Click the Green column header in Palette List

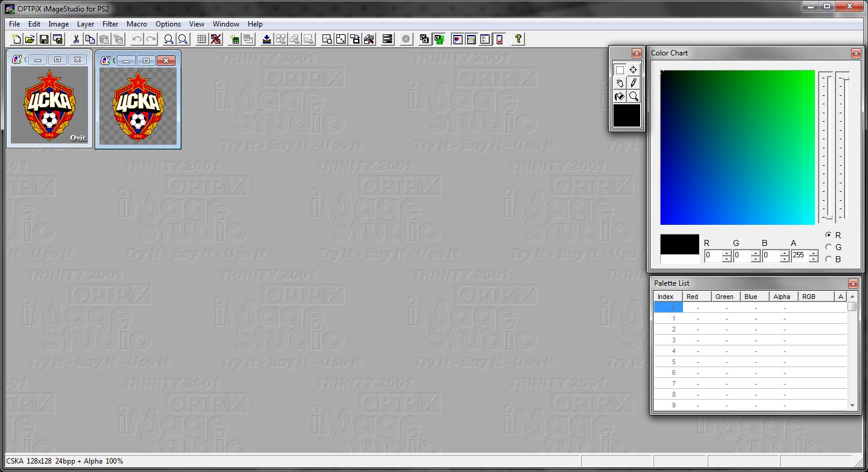click(x=725, y=297)
